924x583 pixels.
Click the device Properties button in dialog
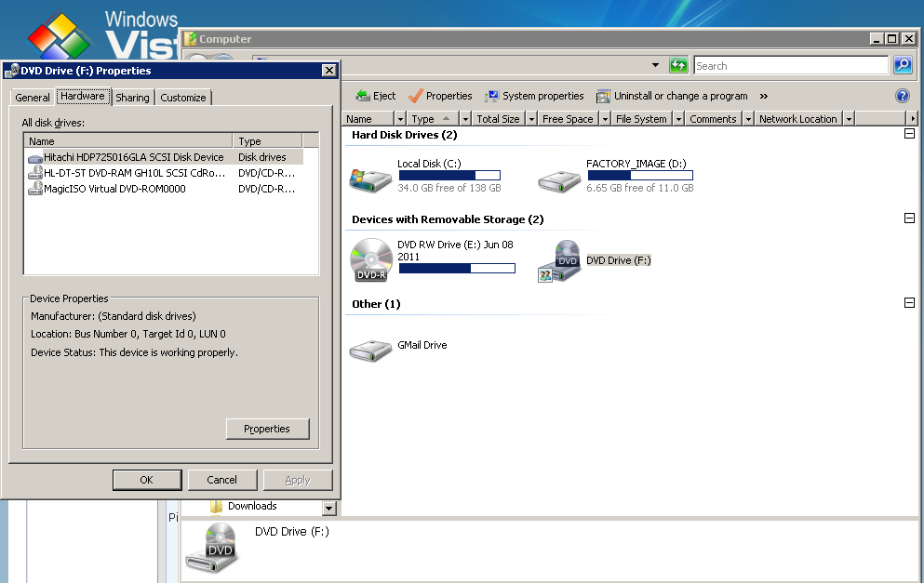pos(268,429)
